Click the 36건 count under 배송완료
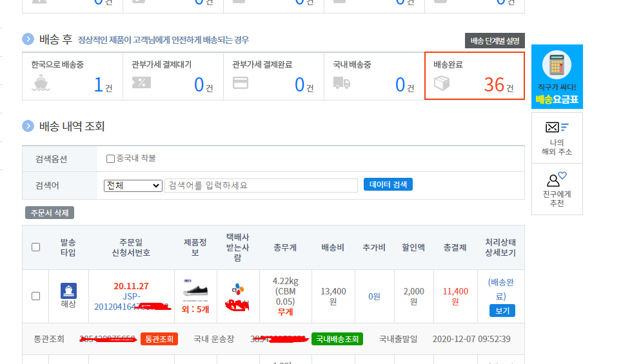Viewport: 632px width, 364px height. coord(499,85)
